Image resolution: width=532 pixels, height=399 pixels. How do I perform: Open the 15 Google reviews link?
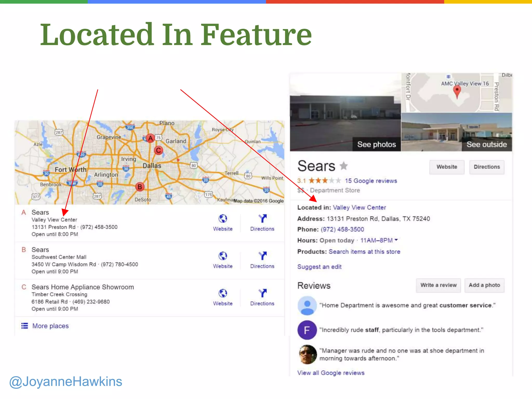(371, 181)
